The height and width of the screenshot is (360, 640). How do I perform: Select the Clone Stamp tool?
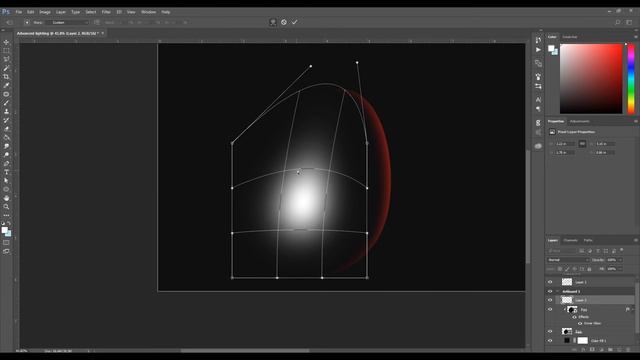pyautogui.click(x=6, y=111)
